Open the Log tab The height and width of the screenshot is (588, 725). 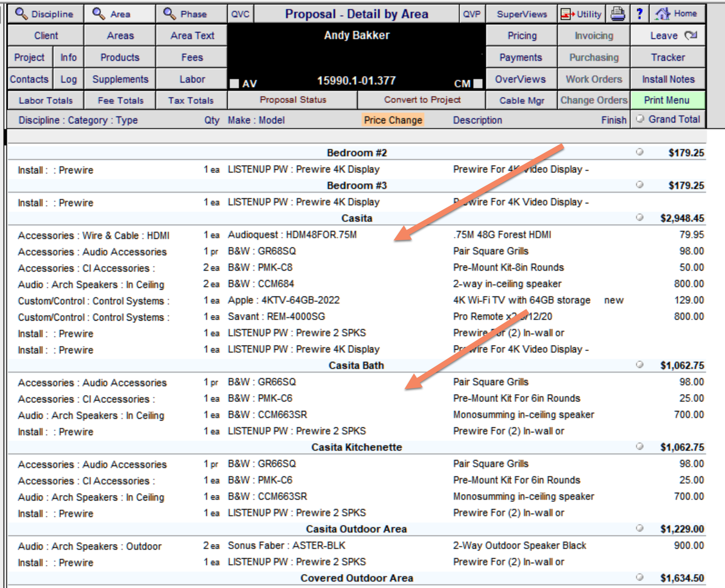68,79
